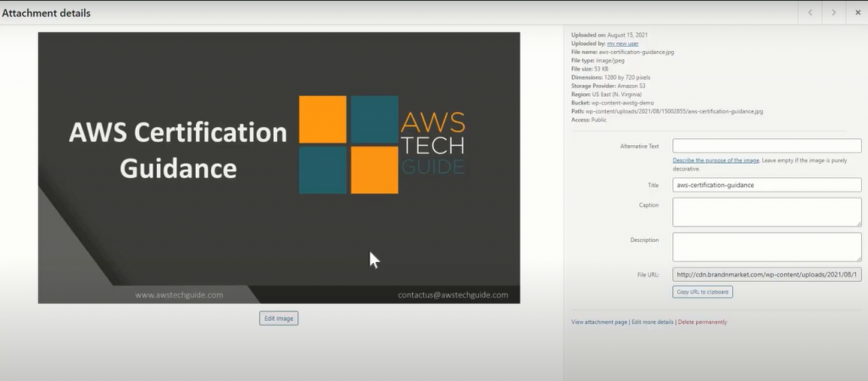Click into the Description text area
Screen dimensions: 868x381
766,247
